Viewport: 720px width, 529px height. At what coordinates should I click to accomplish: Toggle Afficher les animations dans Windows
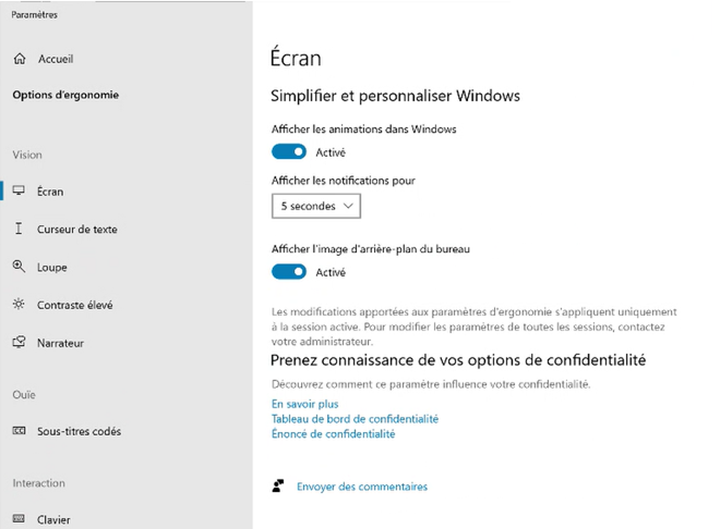(289, 152)
